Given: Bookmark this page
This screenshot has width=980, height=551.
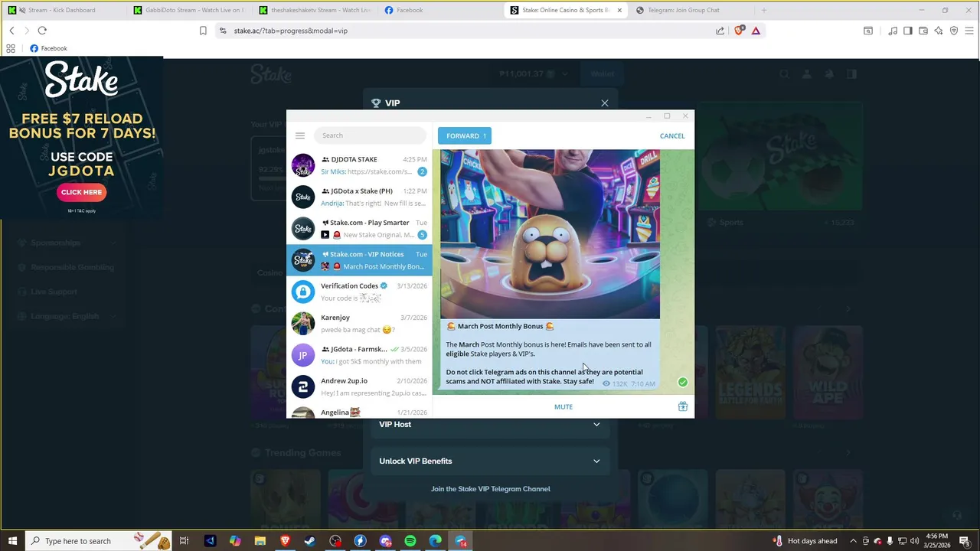Looking at the screenshot, I should (x=203, y=31).
